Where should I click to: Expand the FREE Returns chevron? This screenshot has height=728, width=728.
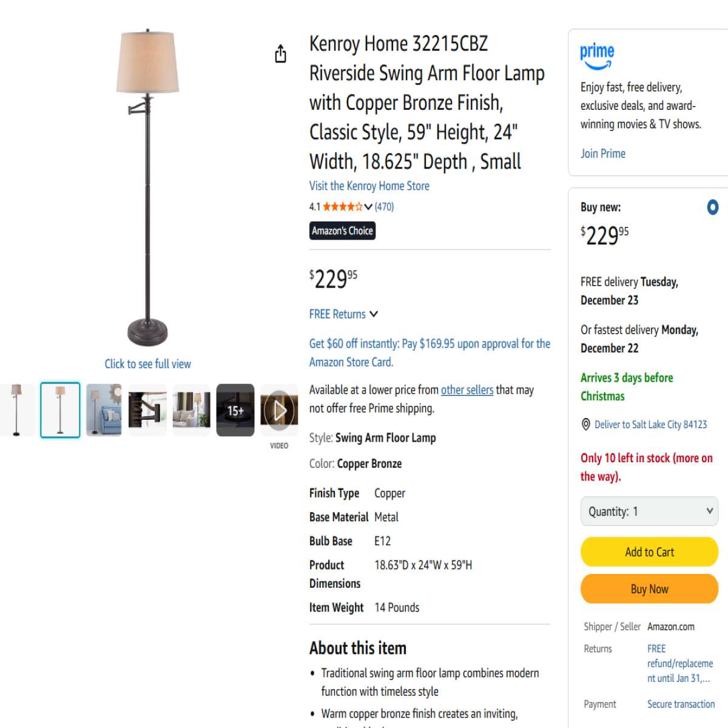coord(374,314)
